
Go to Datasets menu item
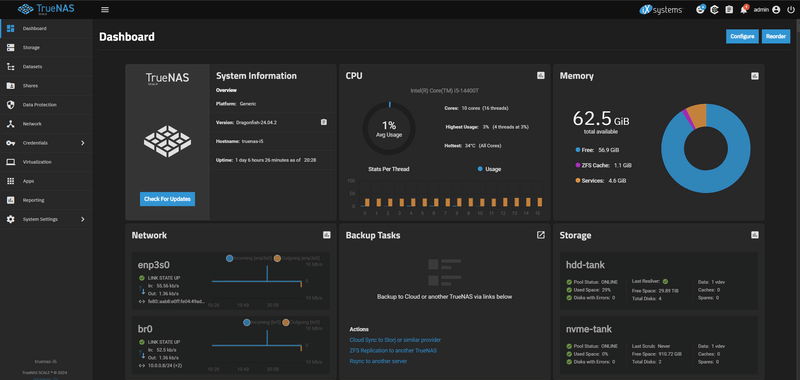(x=46, y=66)
